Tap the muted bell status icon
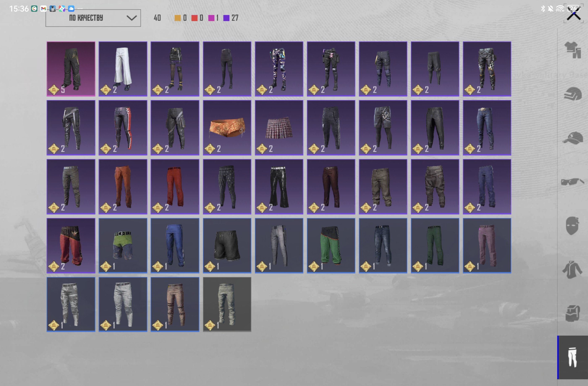Image resolution: width=588 pixels, height=386 pixels. pyautogui.click(x=550, y=9)
